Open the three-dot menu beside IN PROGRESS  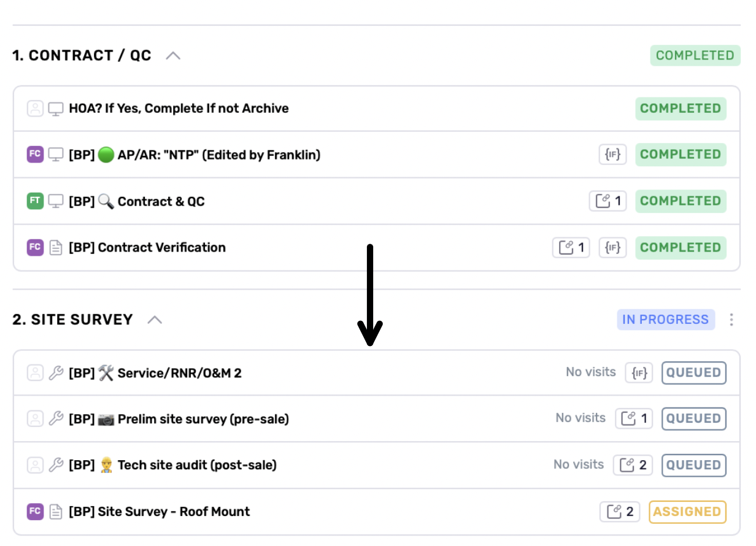(x=731, y=320)
